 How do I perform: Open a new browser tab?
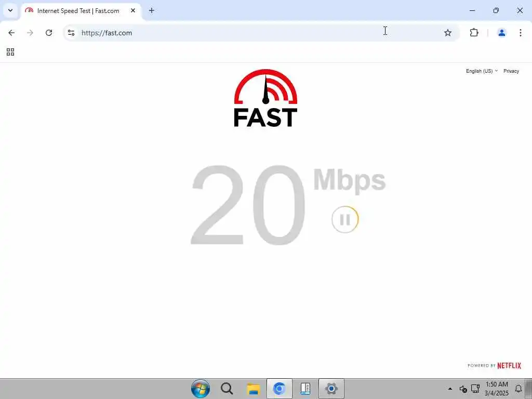[x=152, y=10]
